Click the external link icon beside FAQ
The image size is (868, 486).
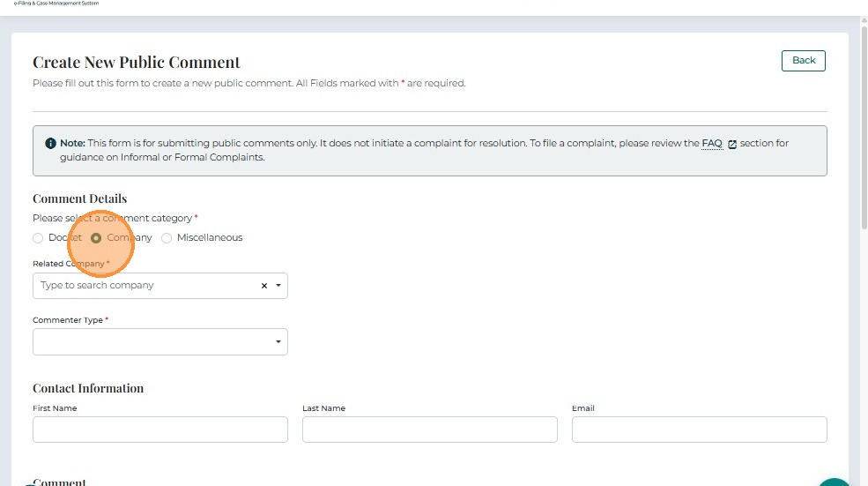[x=732, y=144]
